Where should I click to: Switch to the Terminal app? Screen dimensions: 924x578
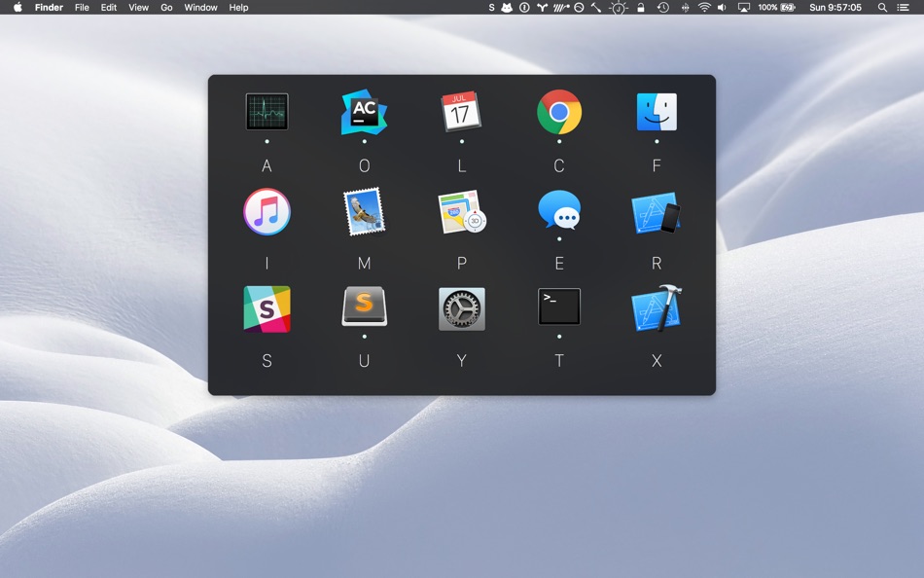pos(559,307)
